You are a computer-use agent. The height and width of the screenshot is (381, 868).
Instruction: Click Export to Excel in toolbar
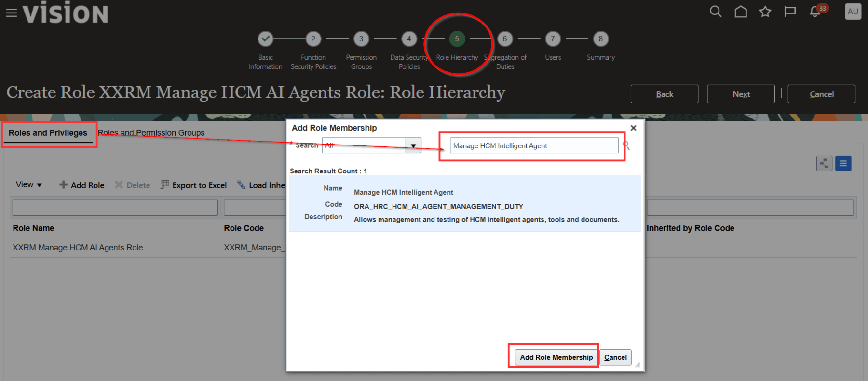pos(194,185)
